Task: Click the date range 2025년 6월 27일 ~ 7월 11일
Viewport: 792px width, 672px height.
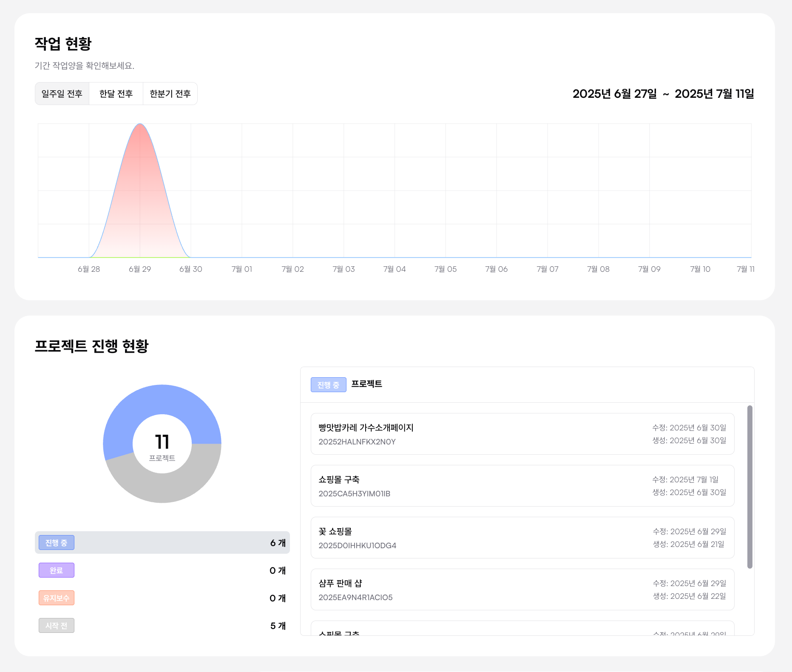Action: click(x=663, y=94)
